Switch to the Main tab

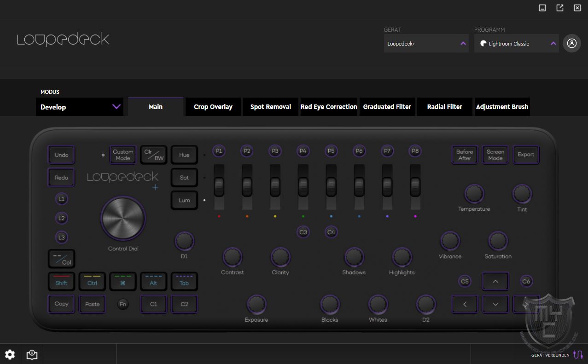point(156,107)
